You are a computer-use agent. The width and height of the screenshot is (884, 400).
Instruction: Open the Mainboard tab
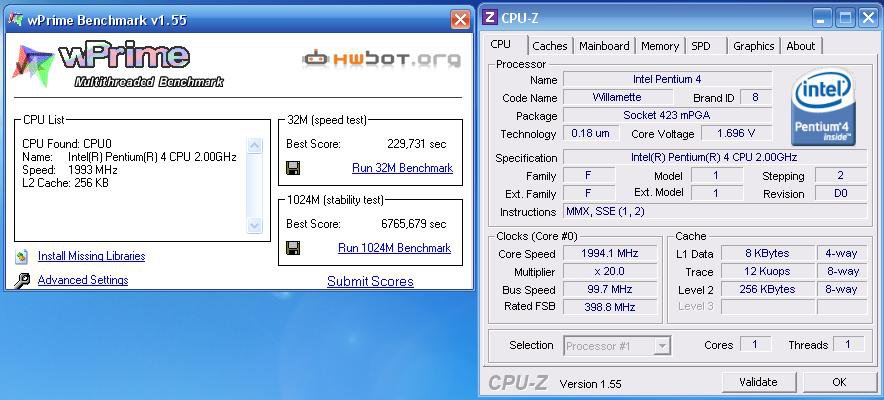[x=604, y=46]
